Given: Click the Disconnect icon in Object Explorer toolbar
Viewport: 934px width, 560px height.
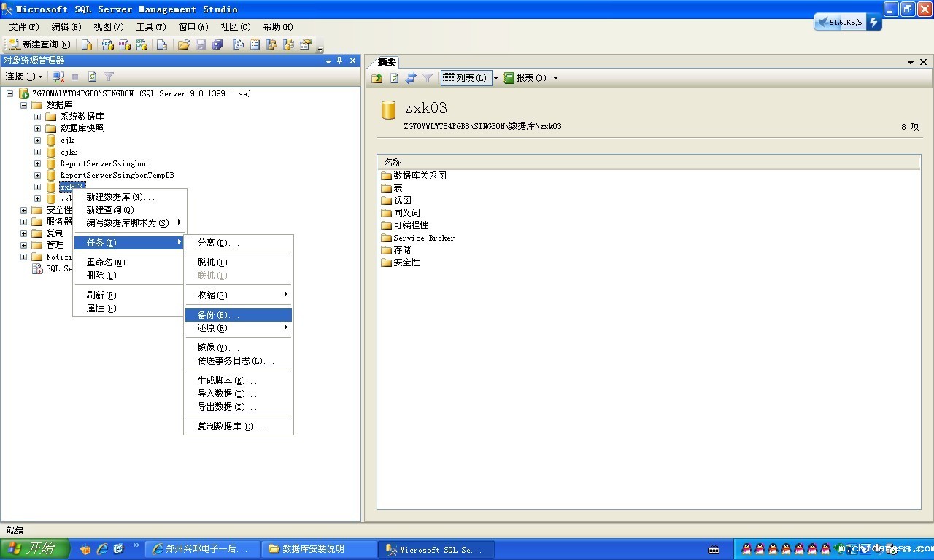Looking at the screenshot, I should 59,77.
